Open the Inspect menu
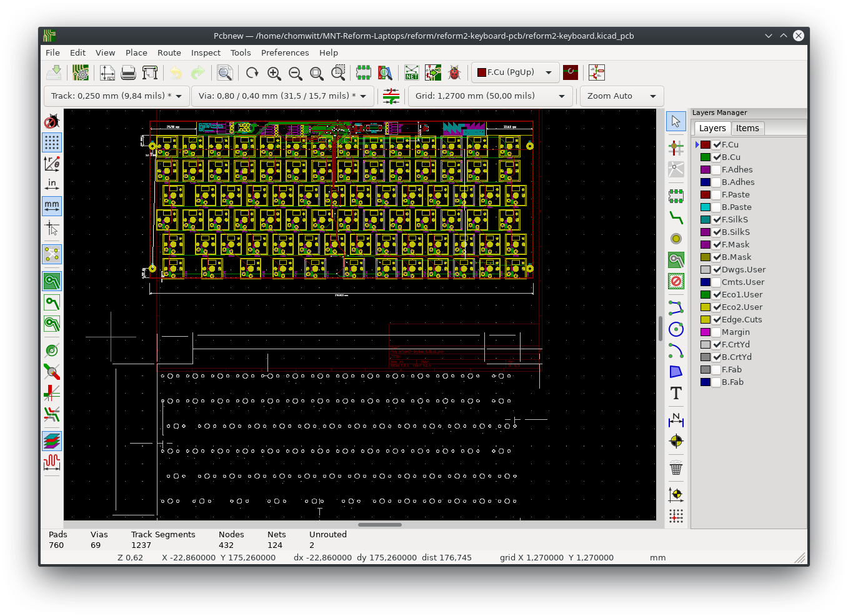The width and height of the screenshot is (848, 616). (x=206, y=53)
